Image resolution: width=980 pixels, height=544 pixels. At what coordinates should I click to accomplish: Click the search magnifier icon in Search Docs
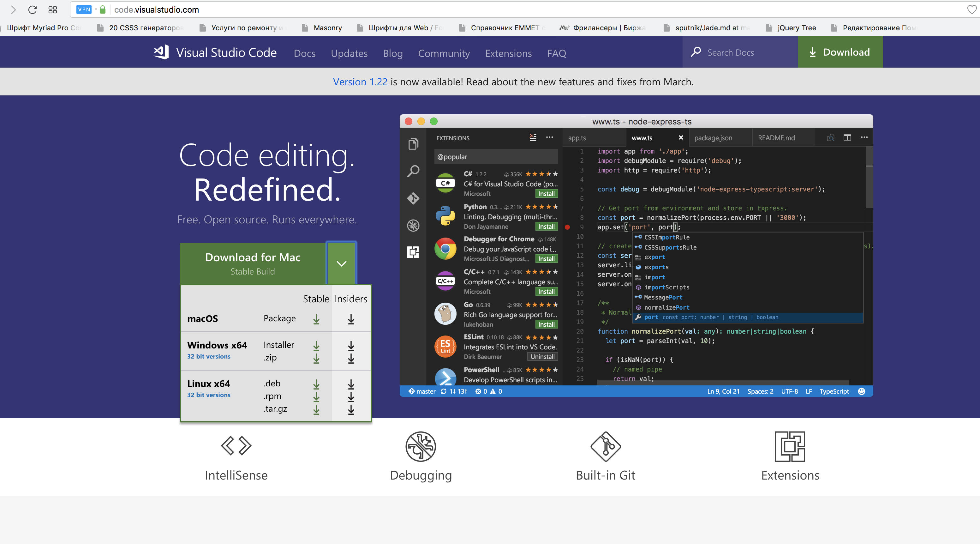click(x=696, y=52)
